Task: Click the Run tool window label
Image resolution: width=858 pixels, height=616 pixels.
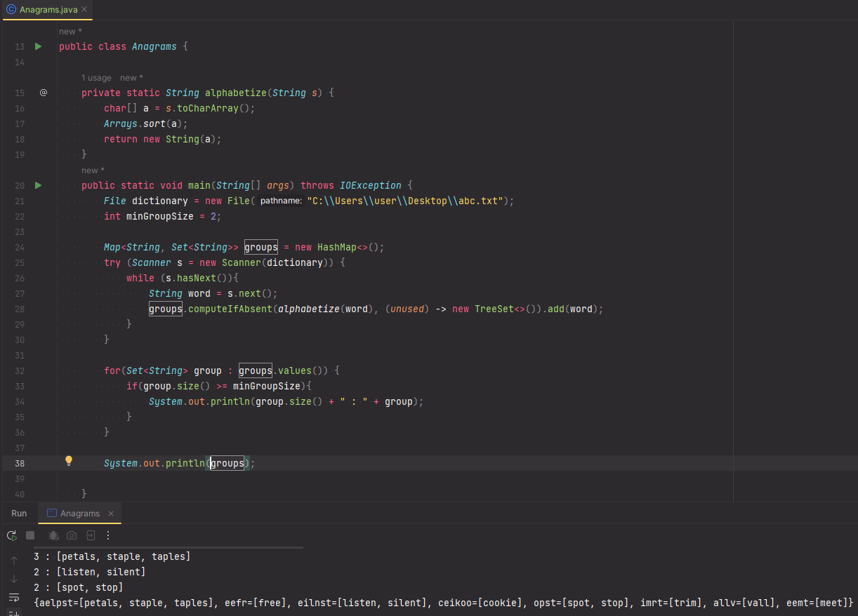Action: pos(19,514)
